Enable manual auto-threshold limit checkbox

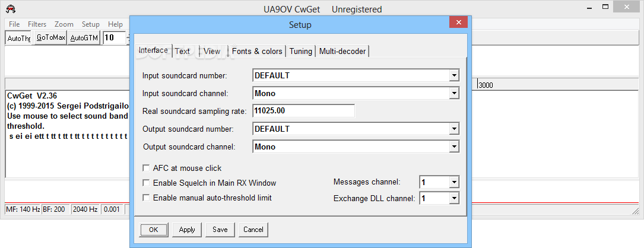click(146, 198)
